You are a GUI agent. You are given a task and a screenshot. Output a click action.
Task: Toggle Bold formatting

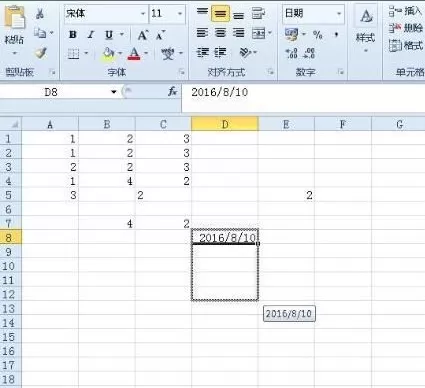coord(73,34)
